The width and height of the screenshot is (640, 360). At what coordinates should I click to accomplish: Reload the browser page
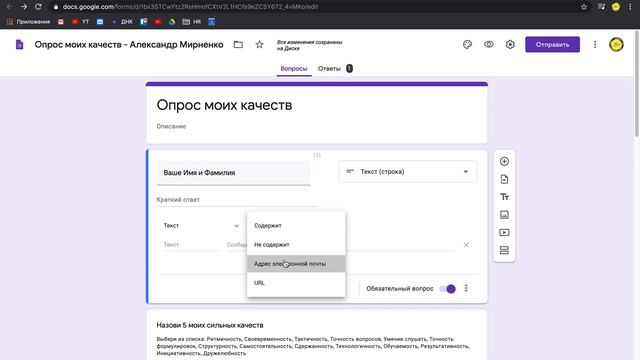tap(38, 7)
